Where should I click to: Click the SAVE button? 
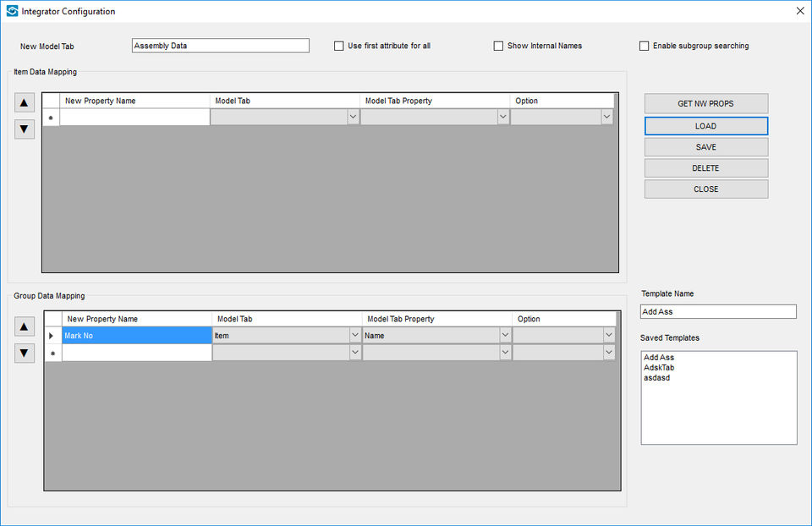coord(705,147)
